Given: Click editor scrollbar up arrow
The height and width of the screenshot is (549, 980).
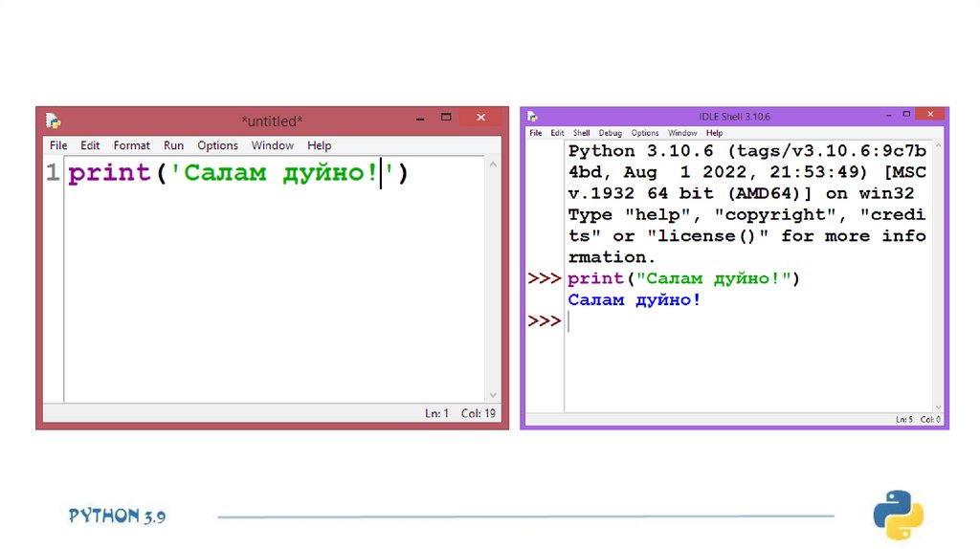Looking at the screenshot, I should tap(494, 163).
